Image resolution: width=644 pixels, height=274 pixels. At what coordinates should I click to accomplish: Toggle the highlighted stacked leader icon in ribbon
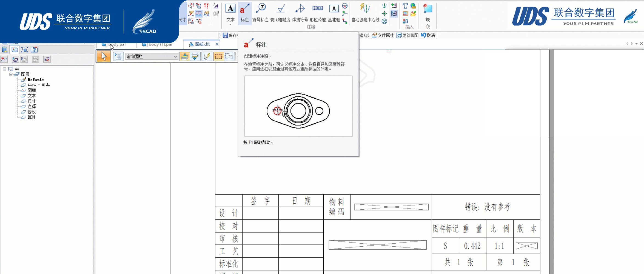click(x=394, y=13)
